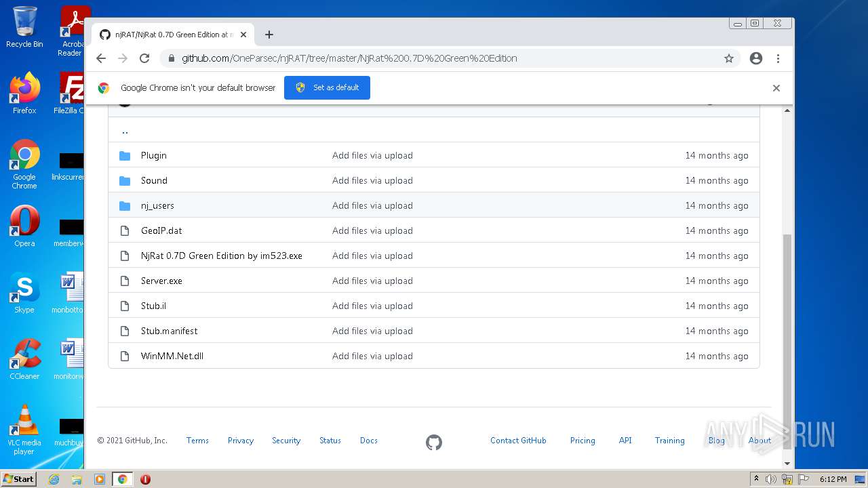Viewport: 868px width, 488px height.
Task: Click the NjRat Green Edition exe file icon
Action: coord(125,256)
